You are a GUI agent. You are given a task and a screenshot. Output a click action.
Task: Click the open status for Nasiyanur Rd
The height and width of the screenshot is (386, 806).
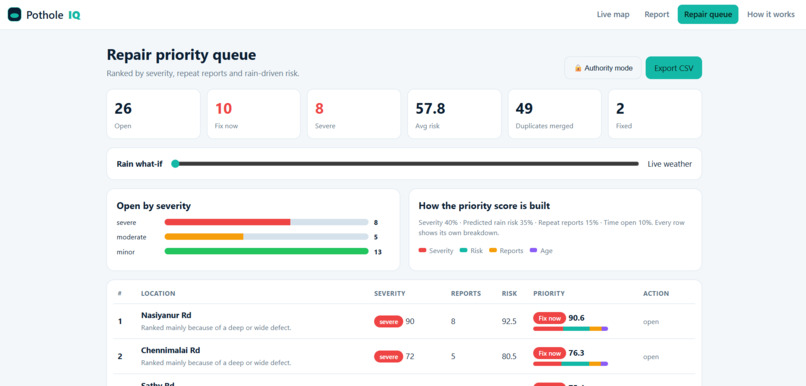pos(651,322)
